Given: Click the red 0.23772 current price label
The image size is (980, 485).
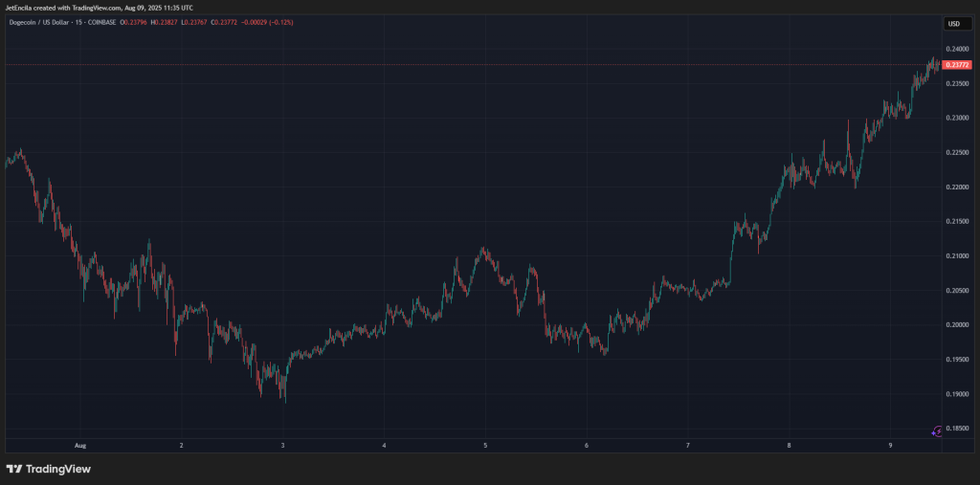Looking at the screenshot, I should [x=958, y=64].
